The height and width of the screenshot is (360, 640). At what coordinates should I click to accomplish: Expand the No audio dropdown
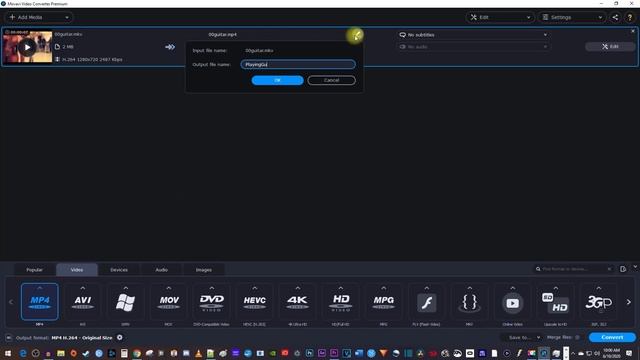pos(473,47)
